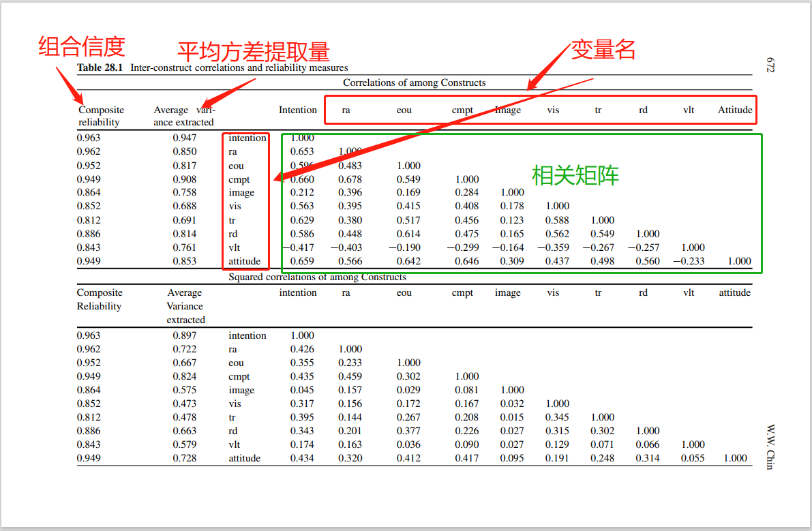The image size is (812, 531).
Task: Click the annotation 平均方差提取量
Action: pyautogui.click(x=253, y=50)
